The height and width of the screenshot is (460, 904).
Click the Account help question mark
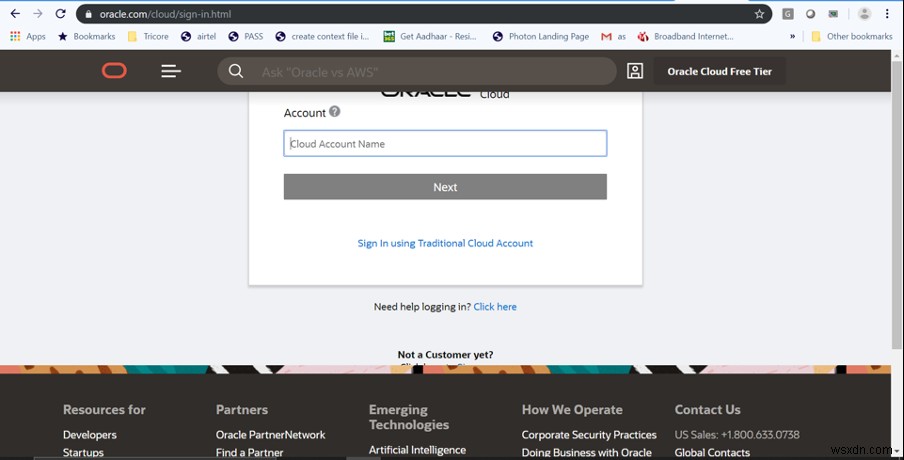[x=334, y=112]
